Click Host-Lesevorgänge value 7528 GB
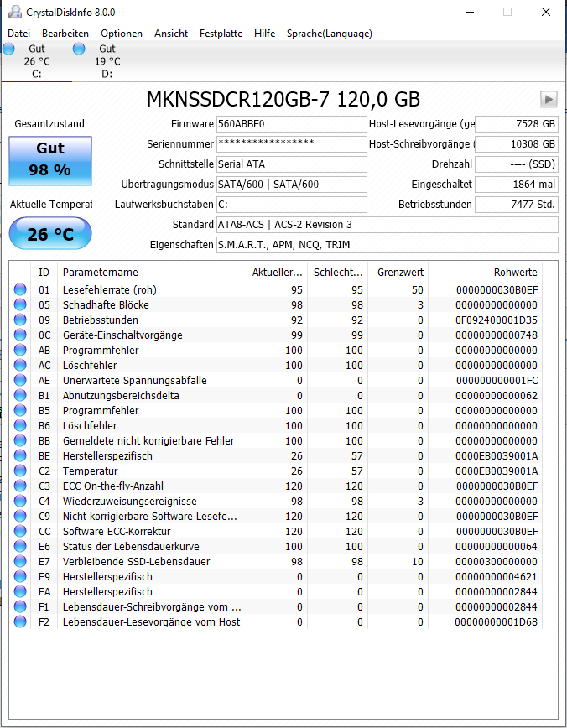 click(x=517, y=124)
